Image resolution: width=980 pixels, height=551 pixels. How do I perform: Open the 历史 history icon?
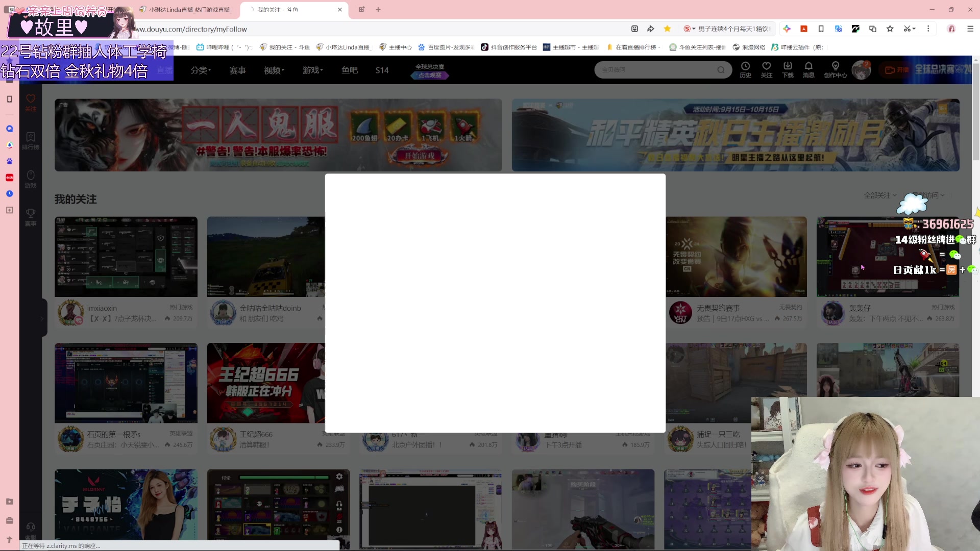[745, 69]
